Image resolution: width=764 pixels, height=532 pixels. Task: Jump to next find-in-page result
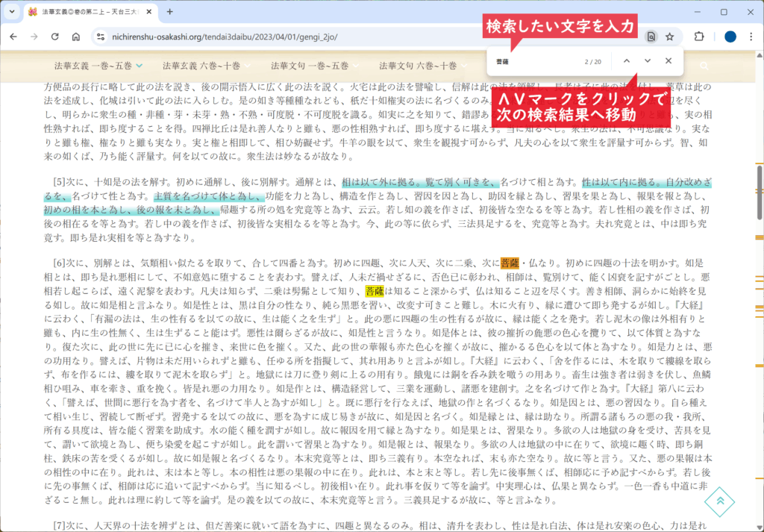(647, 61)
